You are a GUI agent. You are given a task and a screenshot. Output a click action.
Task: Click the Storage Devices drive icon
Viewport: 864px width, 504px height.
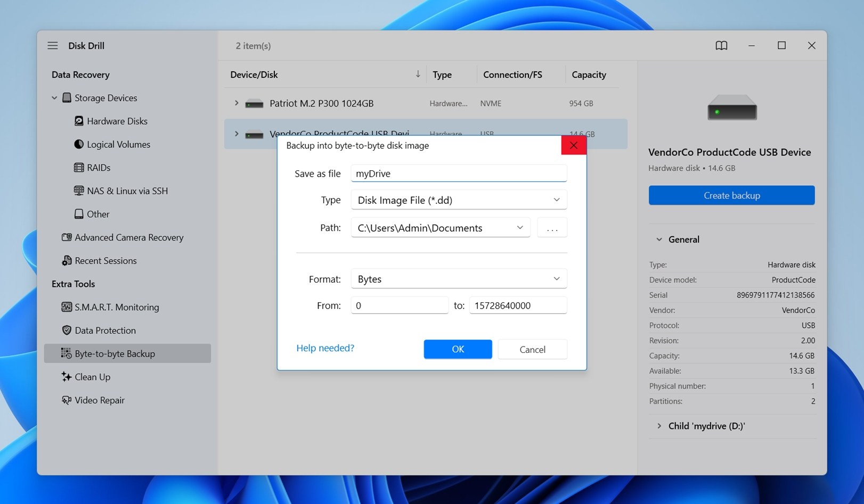67,98
